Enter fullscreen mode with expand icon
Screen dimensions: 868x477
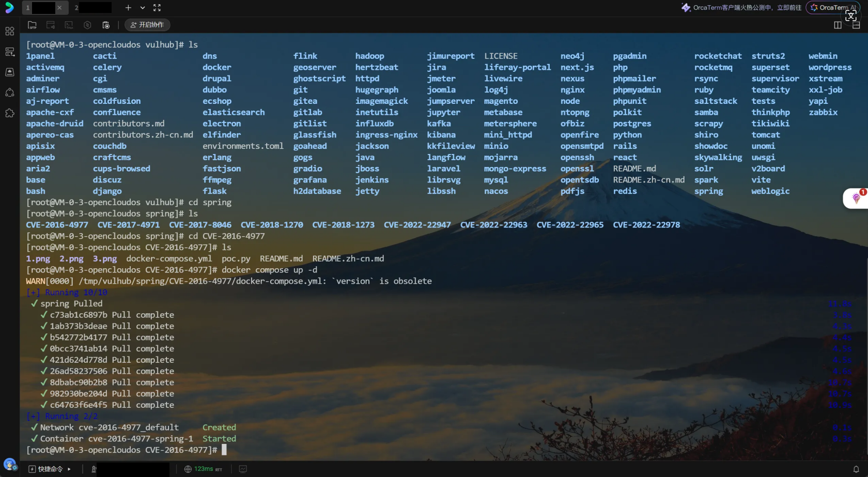[157, 8]
